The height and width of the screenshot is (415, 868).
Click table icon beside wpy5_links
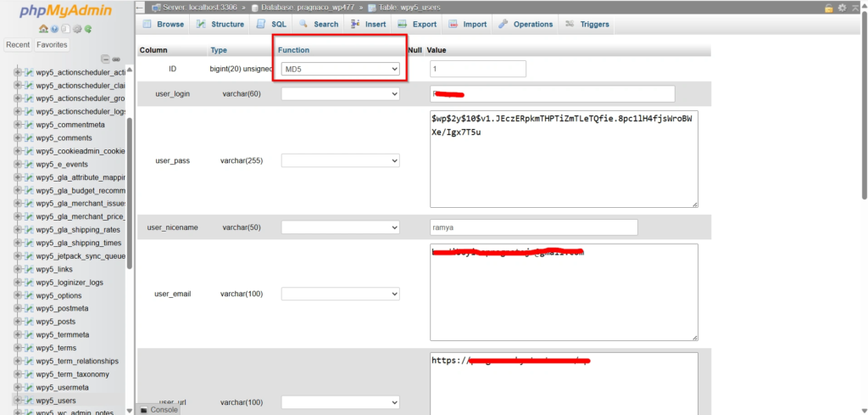(x=30, y=269)
